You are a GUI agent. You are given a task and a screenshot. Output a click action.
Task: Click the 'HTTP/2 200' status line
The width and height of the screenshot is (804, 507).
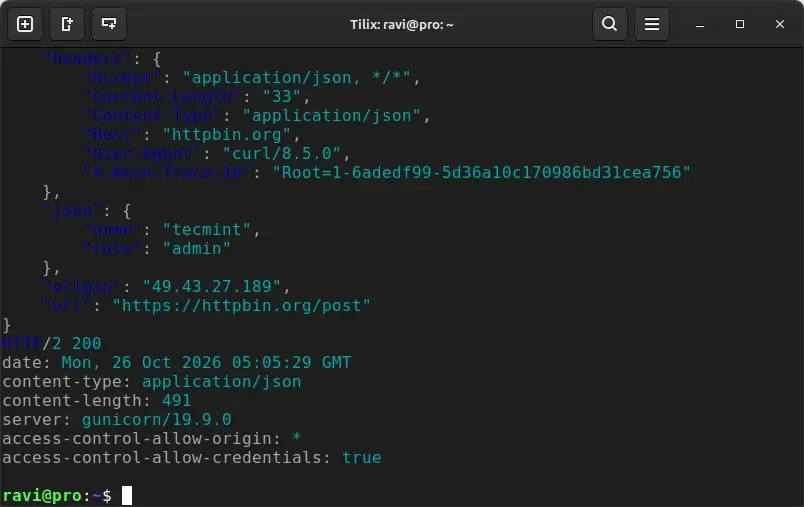(52, 343)
